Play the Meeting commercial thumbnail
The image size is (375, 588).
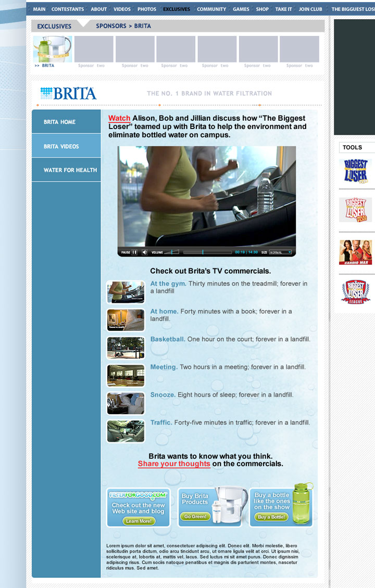coord(126,375)
